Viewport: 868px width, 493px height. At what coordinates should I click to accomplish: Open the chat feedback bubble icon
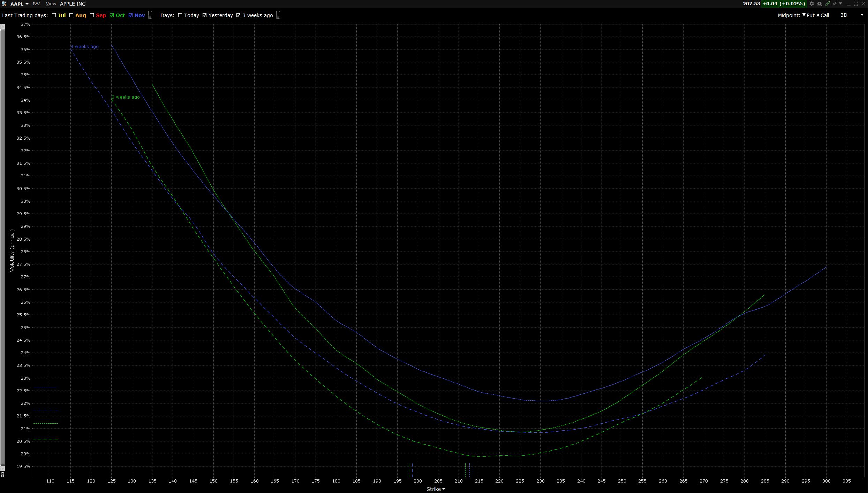pos(820,4)
